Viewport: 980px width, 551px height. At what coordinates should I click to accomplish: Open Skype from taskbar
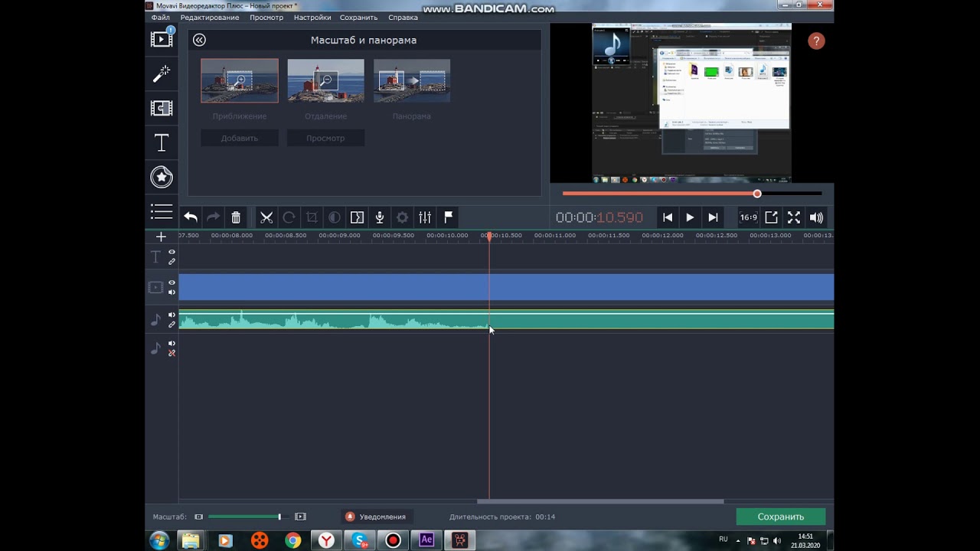(360, 540)
